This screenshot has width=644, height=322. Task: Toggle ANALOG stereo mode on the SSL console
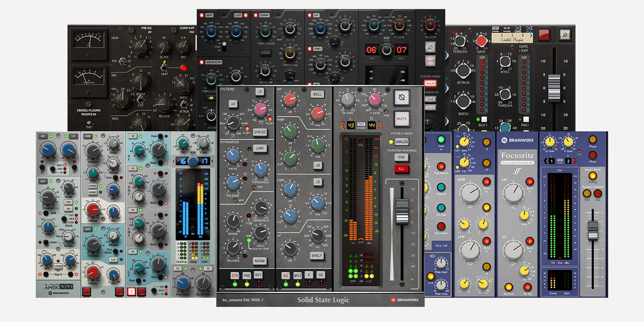pos(401,141)
